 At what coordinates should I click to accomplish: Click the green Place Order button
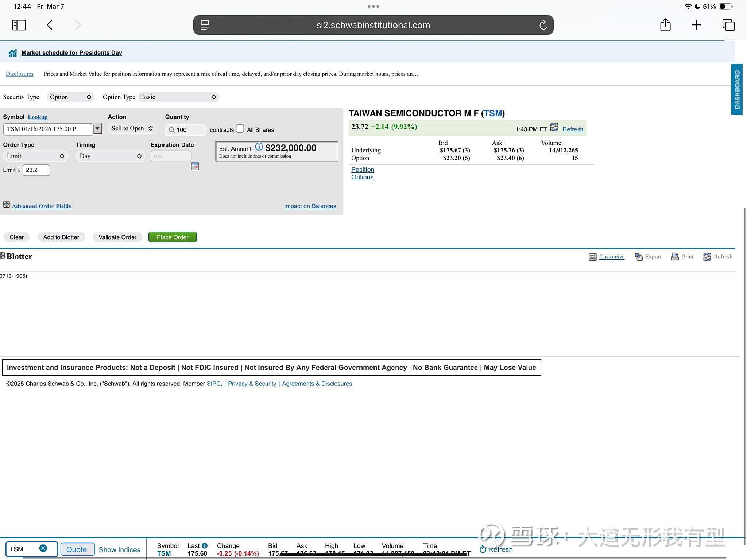click(x=173, y=237)
